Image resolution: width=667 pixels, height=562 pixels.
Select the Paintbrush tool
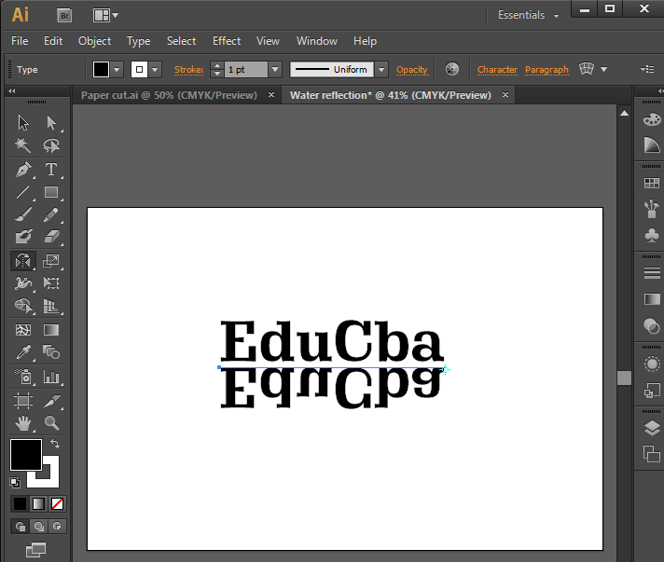coord(23,214)
